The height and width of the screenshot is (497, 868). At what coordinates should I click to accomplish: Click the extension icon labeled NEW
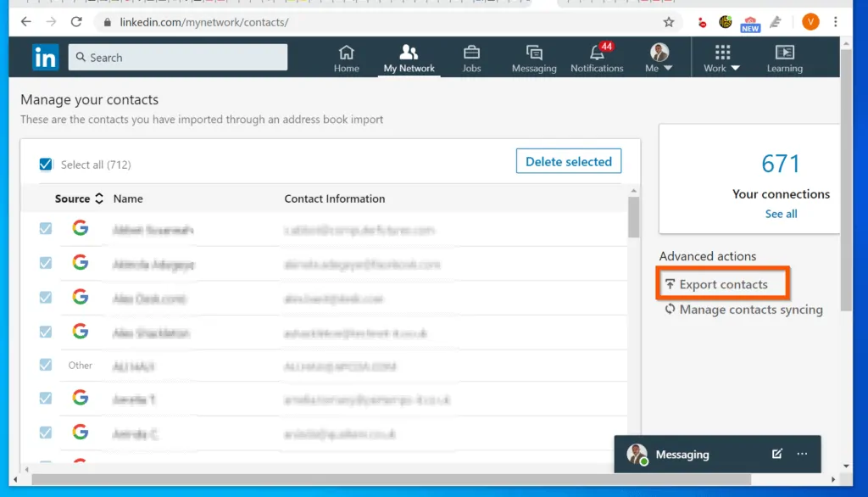pos(750,23)
